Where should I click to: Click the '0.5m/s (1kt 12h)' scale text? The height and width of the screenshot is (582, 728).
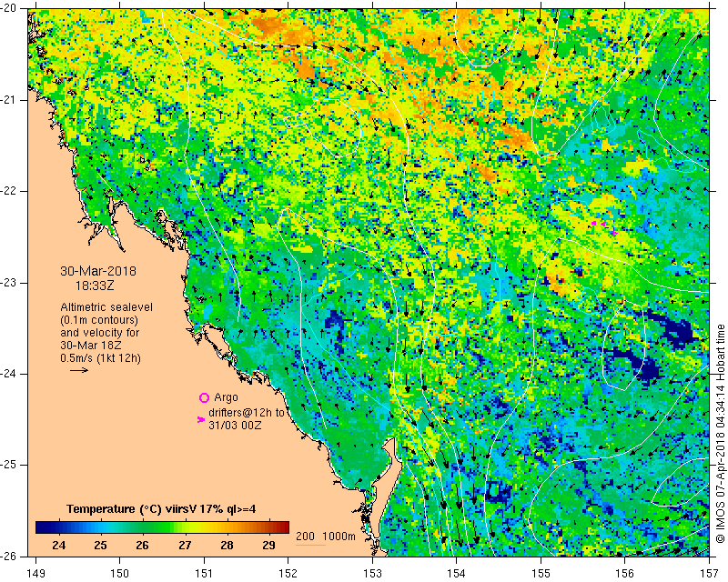(101, 358)
